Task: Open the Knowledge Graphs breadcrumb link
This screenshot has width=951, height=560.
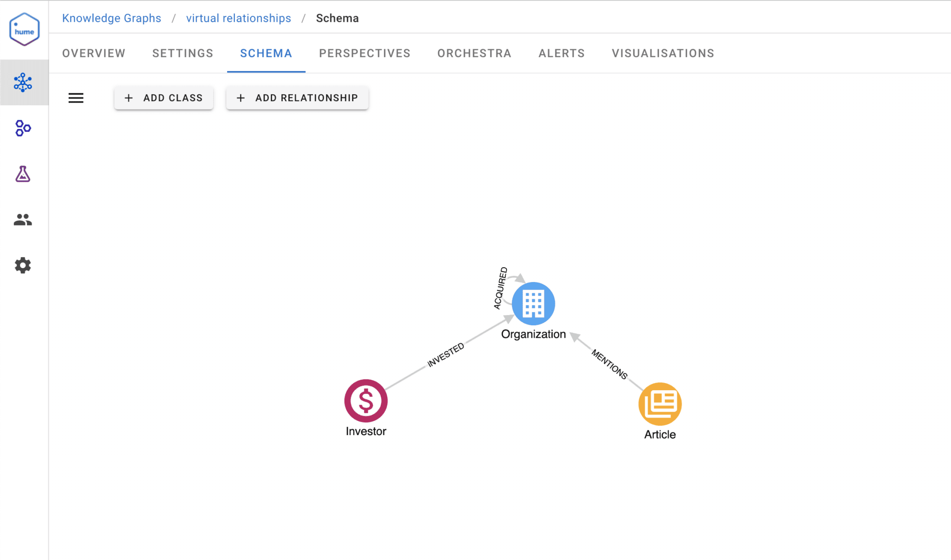Action: tap(111, 18)
